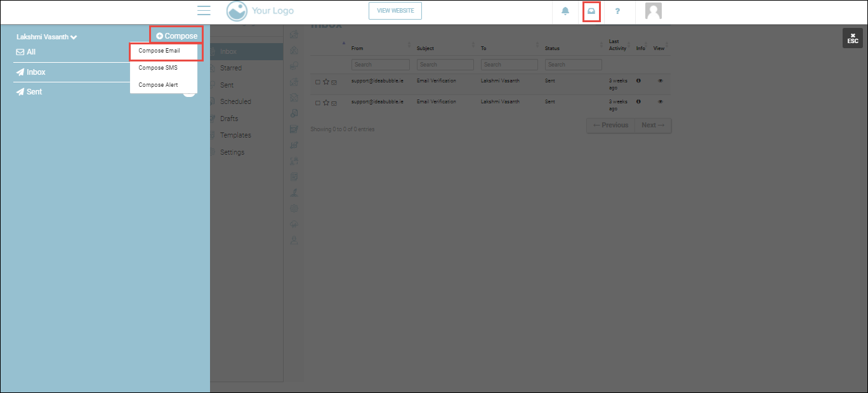Screen dimensions: 868x393
Task: Close the overlay with the ESC button
Action: point(853,38)
